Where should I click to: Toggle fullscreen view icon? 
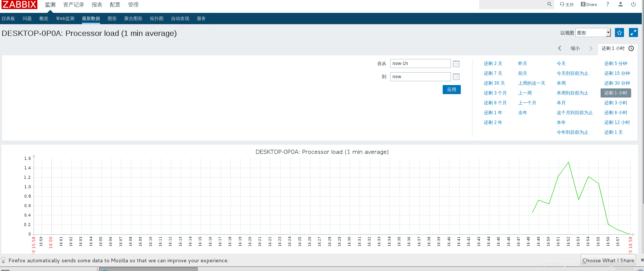point(633,33)
